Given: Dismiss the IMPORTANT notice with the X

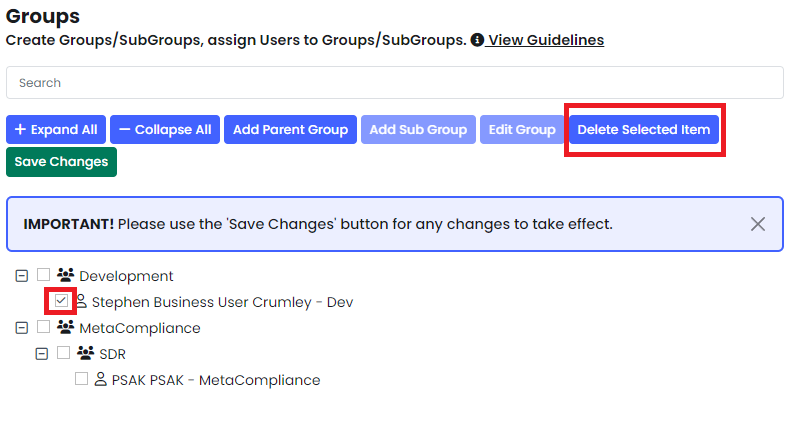Looking at the screenshot, I should [758, 224].
